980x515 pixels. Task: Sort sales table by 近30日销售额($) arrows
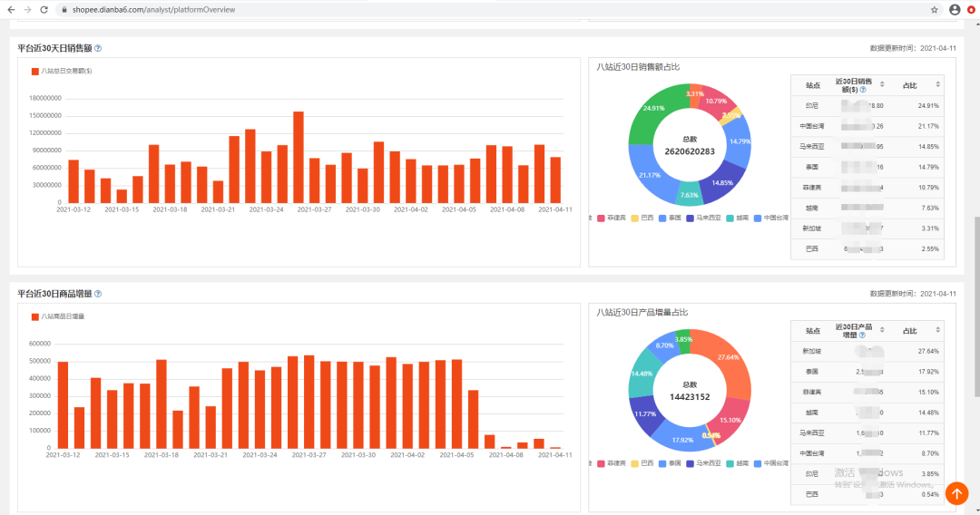pos(882,84)
